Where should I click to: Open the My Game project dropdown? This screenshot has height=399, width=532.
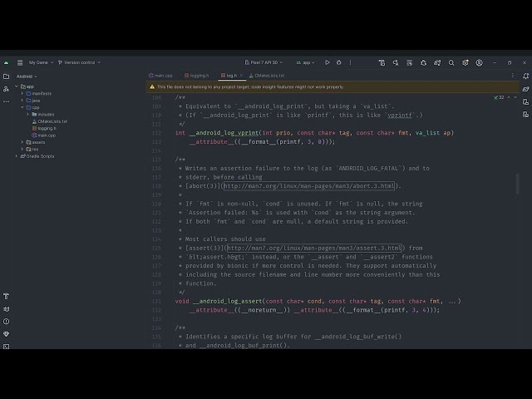coord(41,62)
